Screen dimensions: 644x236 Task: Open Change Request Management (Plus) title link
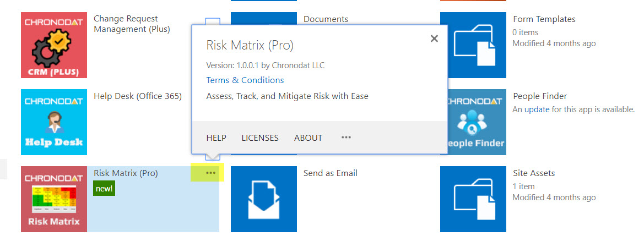click(x=132, y=24)
